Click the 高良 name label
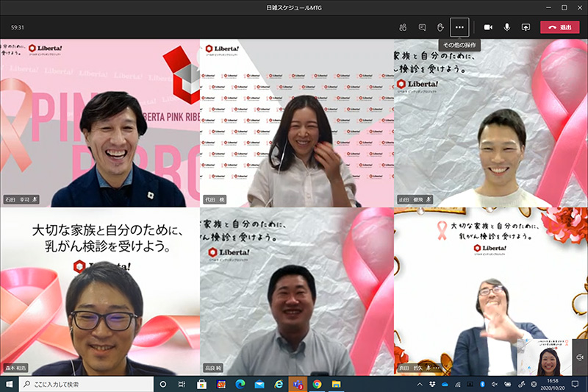This screenshot has height=392, width=588. point(213,368)
